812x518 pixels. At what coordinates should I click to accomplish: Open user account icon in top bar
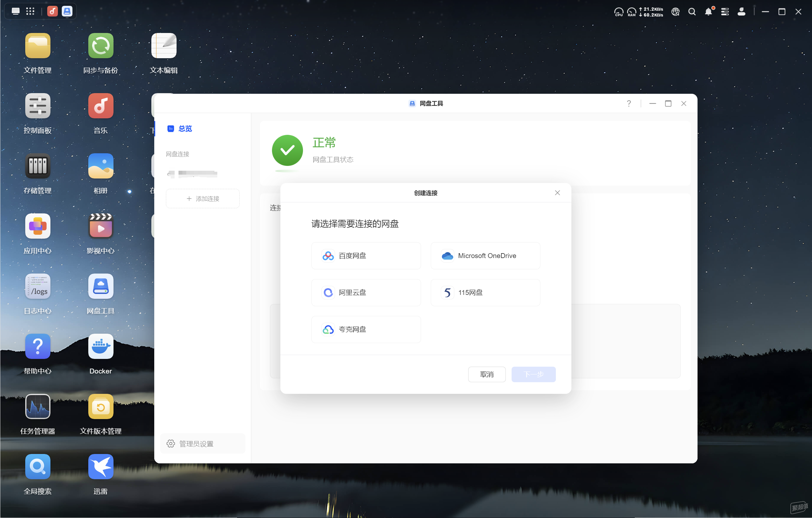pyautogui.click(x=741, y=12)
